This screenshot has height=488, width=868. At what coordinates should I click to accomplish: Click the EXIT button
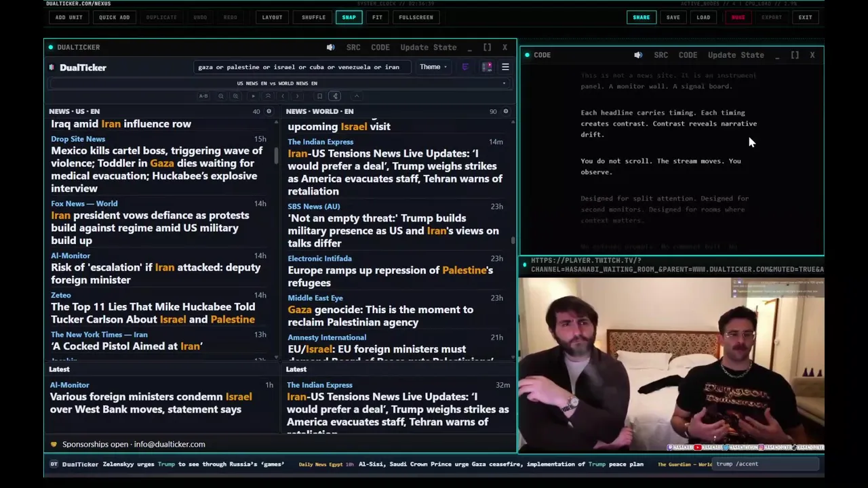(805, 17)
